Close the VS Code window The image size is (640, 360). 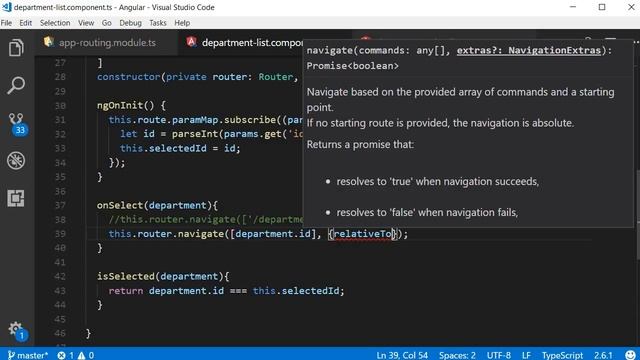(x=631, y=7)
